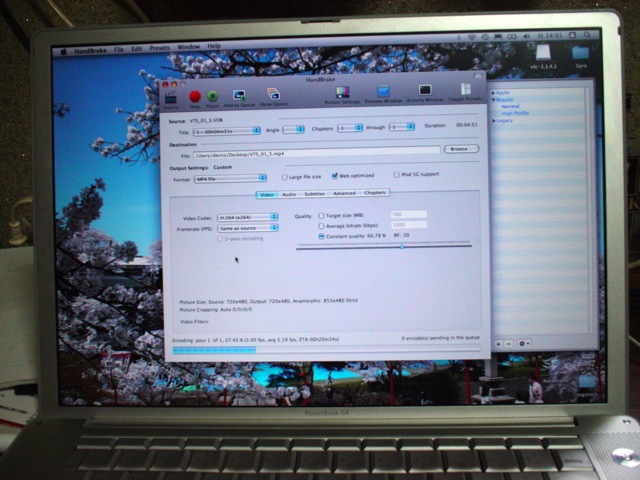Click the Add to Queue toolbar icon

click(x=239, y=96)
